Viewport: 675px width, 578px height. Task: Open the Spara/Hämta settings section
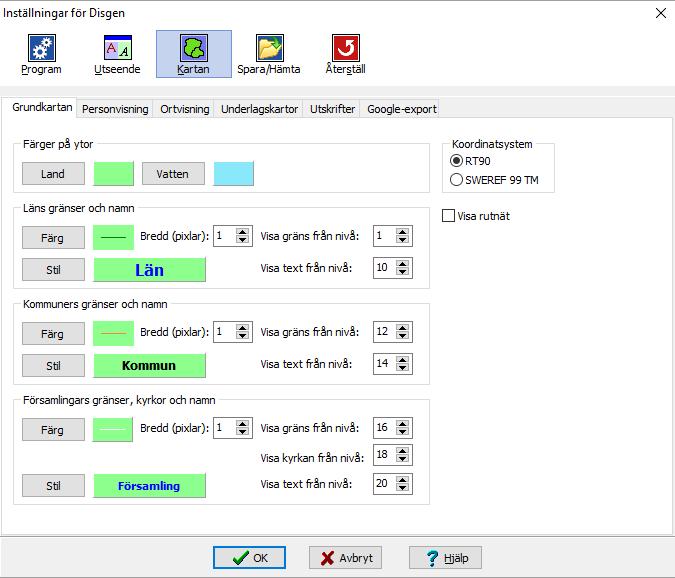269,54
